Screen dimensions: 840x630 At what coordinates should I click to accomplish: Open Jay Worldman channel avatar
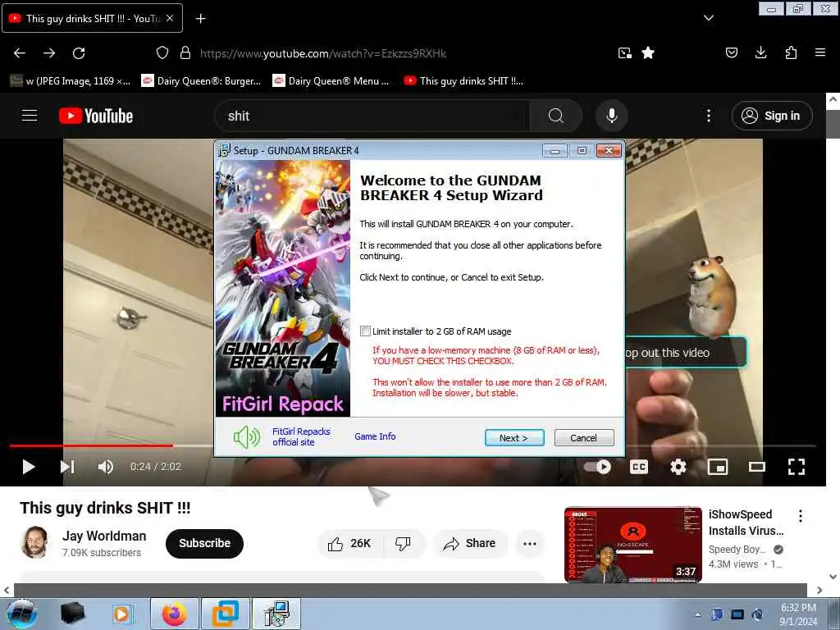34,542
